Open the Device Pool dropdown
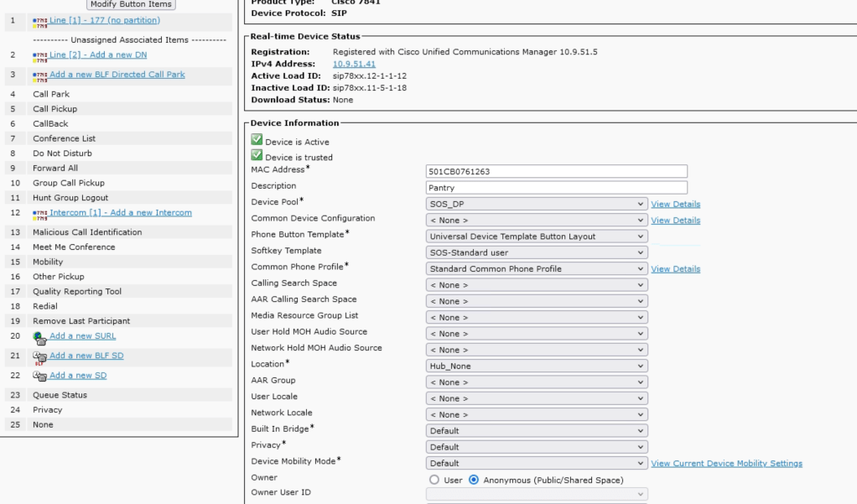Viewport: 857px width, 504px height. point(537,204)
